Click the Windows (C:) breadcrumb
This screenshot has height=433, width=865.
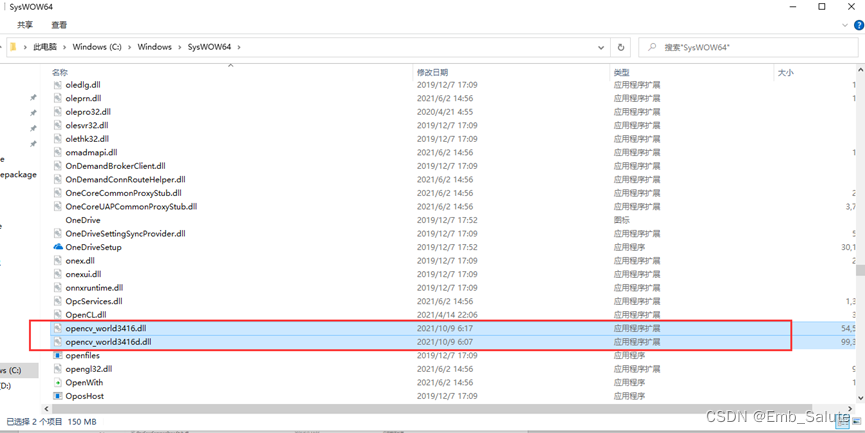[x=97, y=47]
